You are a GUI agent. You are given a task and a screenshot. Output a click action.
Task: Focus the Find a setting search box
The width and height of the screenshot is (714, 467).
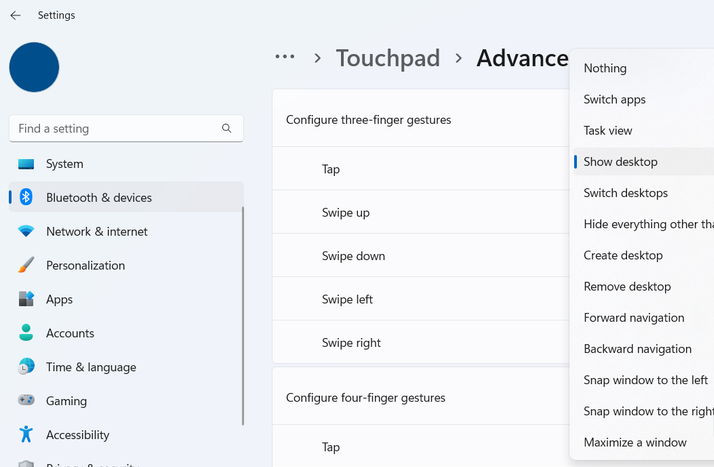[x=115, y=129]
